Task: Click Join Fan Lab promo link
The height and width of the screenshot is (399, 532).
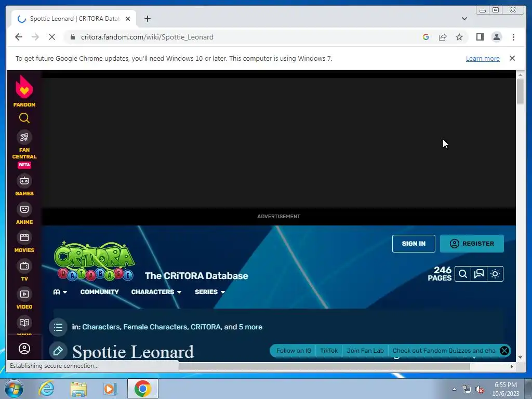Action: (x=365, y=351)
